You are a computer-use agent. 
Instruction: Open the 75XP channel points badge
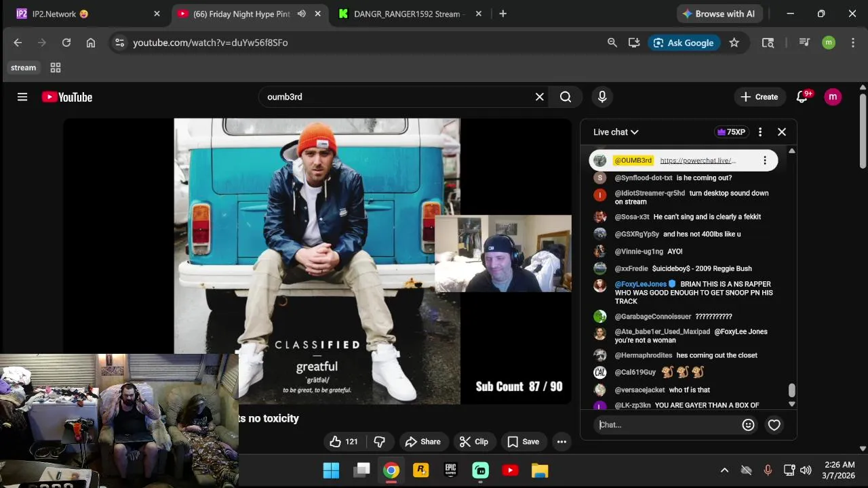click(731, 132)
